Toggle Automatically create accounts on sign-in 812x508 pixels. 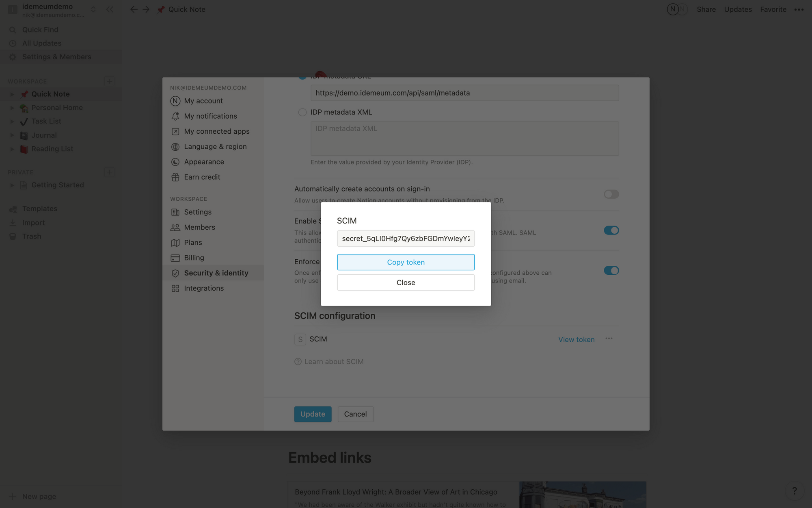[x=611, y=194]
